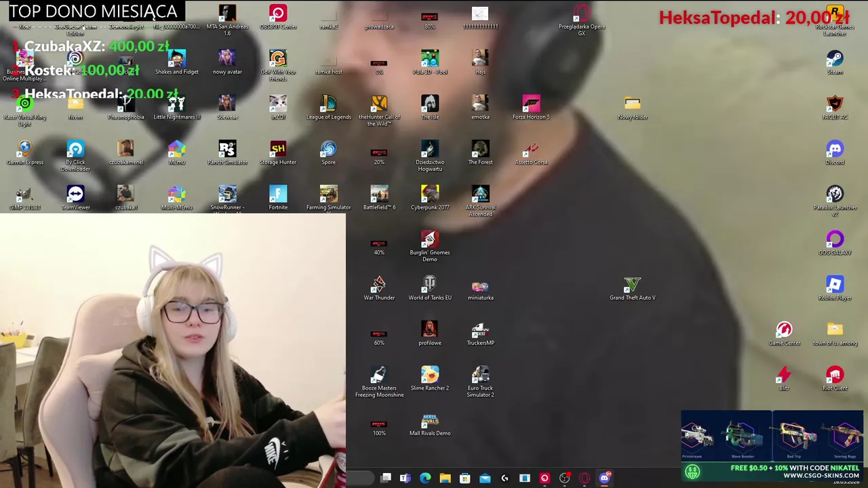Launch Mall Rivals Demo shortcut

(x=430, y=424)
